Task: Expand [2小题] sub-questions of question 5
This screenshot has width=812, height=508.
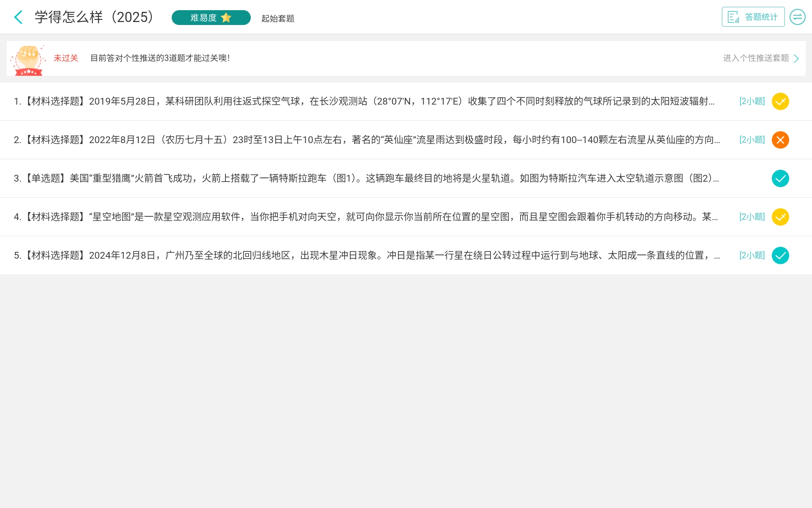Action: [752, 256]
